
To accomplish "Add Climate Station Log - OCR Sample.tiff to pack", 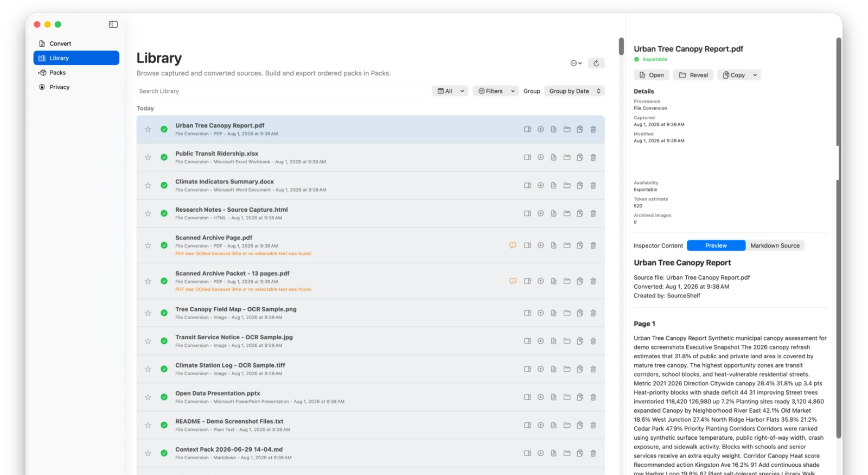I will coord(540,369).
